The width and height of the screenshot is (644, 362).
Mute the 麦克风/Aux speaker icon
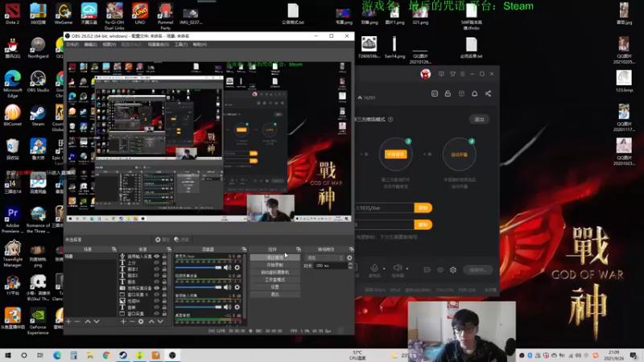click(x=227, y=268)
